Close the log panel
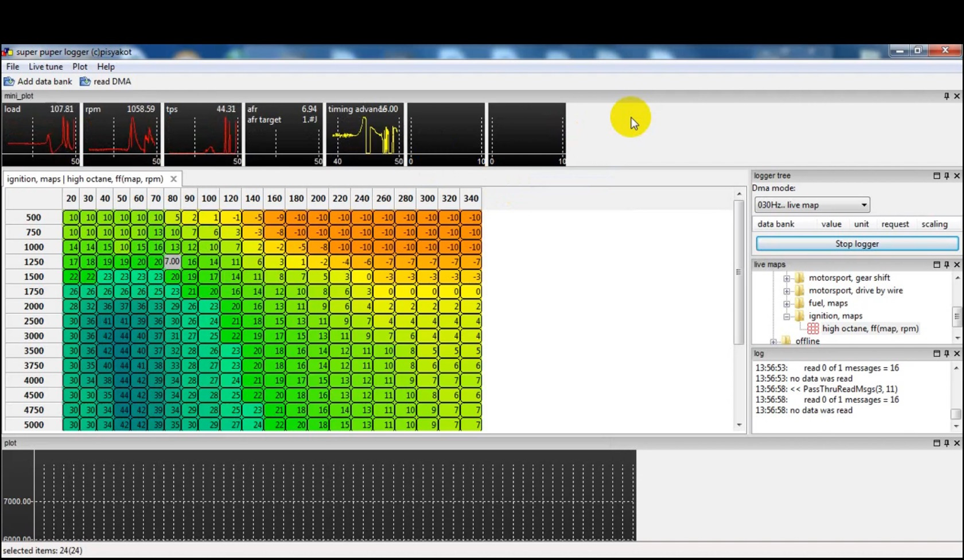Screen dimensions: 964x560 [957, 353]
